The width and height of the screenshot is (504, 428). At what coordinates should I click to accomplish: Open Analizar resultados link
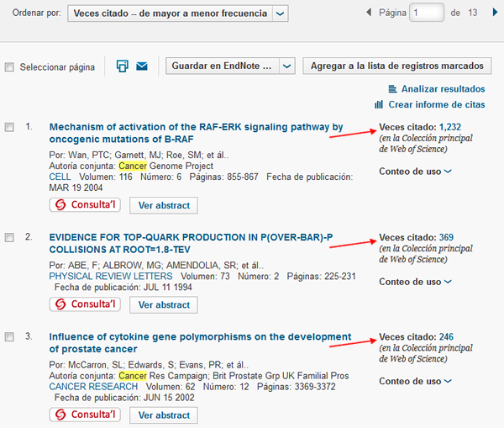[443, 89]
